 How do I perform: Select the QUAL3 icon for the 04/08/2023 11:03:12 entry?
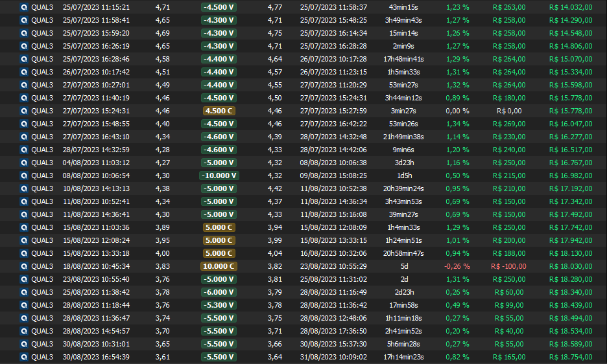point(24,163)
